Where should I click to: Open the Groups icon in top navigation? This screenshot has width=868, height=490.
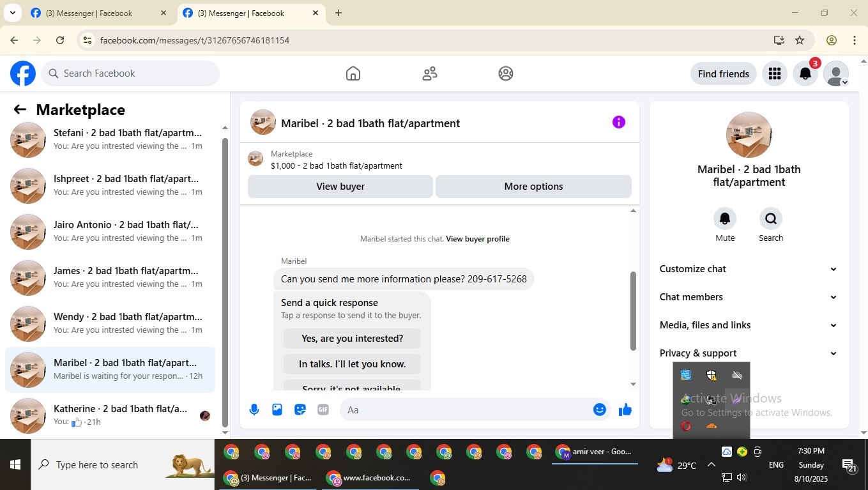click(x=506, y=73)
